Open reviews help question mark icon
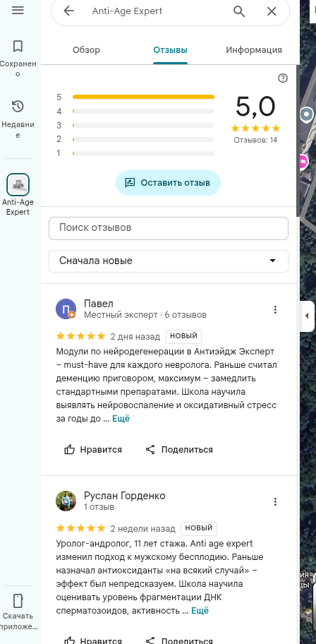Viewport: 316px width, 644px height. (x=283, y=78)
